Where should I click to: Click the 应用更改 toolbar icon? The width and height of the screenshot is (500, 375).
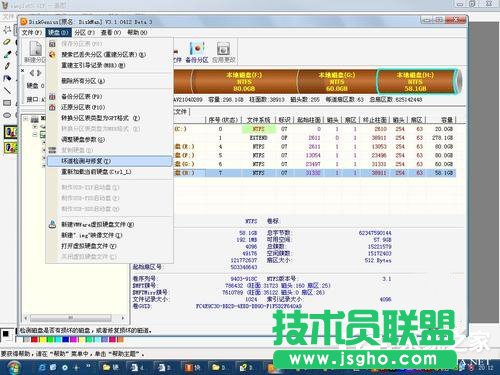[224, 52]
